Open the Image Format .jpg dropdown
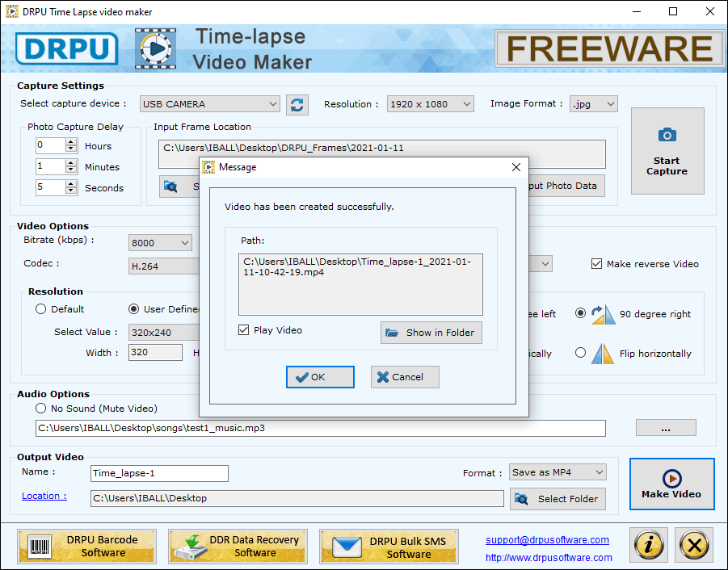Screen dimensions: 728x570 (594, 104)
